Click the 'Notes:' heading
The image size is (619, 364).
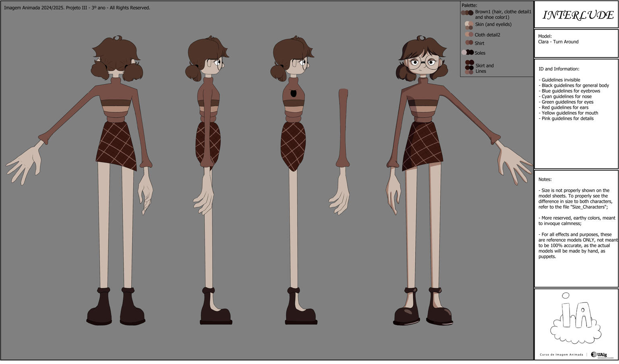coord(545,179)
